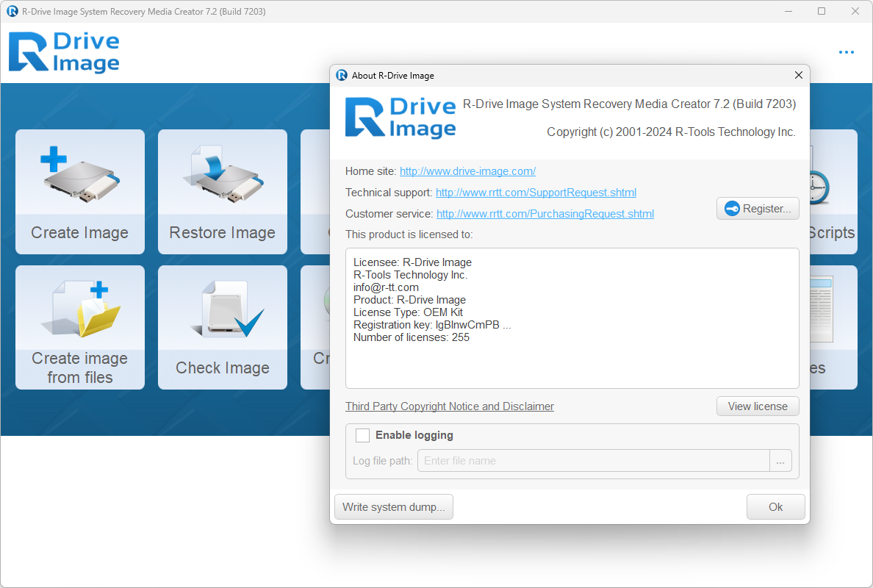Click the 'Number of licenses: 255' line
The width and height of the screenshot is (873, 588).
[x=412, y=337]
